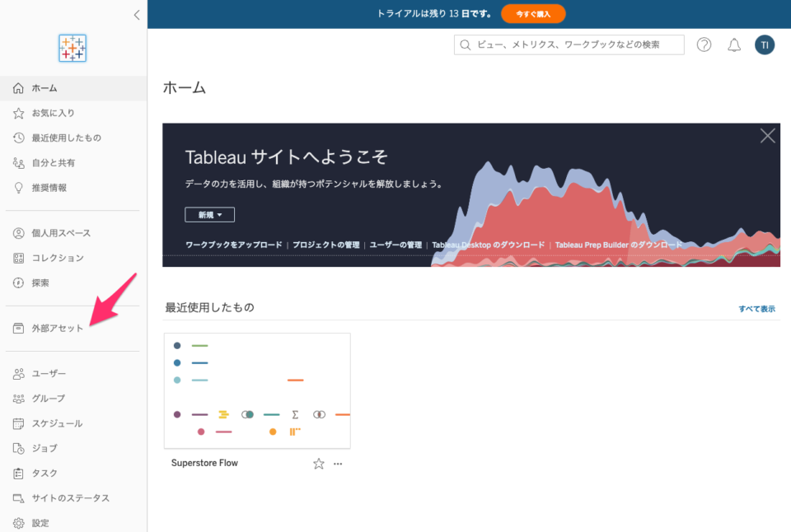
Task: Click the すべて表示 show all link
Action: [756, 309]
